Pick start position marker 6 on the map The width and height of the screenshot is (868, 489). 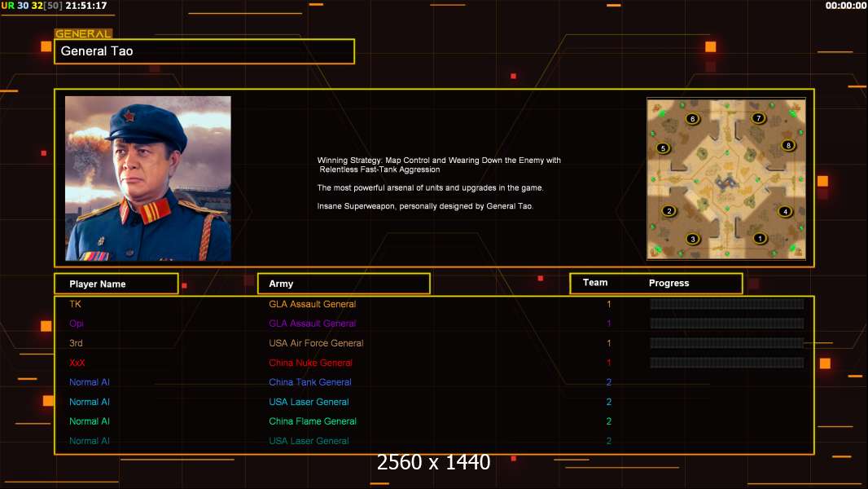tap(692, 118)
